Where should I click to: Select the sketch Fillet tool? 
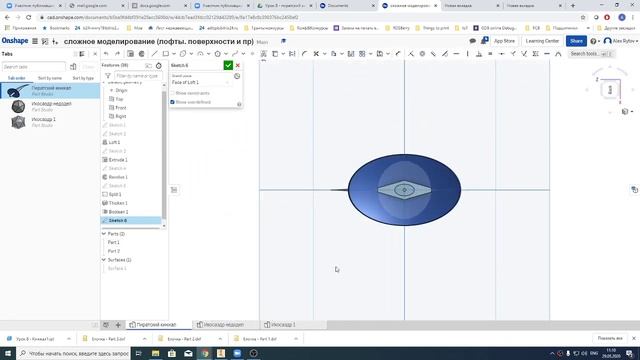coord(304,54)
